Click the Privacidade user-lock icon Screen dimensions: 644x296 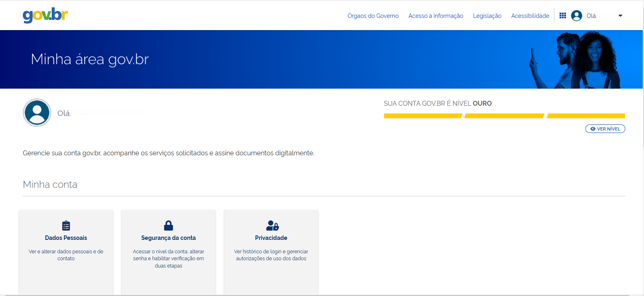[x=272, y=225]
